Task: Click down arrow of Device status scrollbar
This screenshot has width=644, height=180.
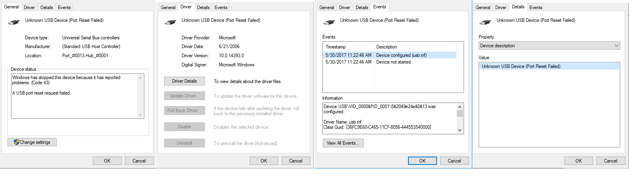Action: (x=140, y=115)
